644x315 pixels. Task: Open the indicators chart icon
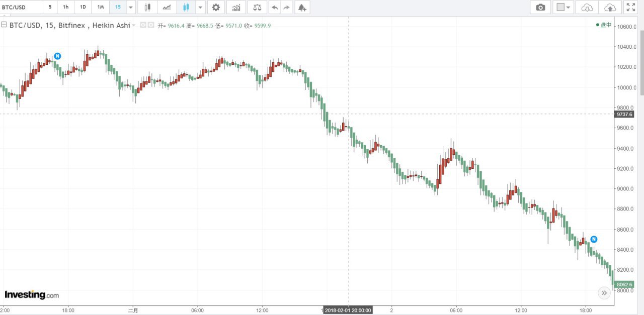(x=236, y=8)
